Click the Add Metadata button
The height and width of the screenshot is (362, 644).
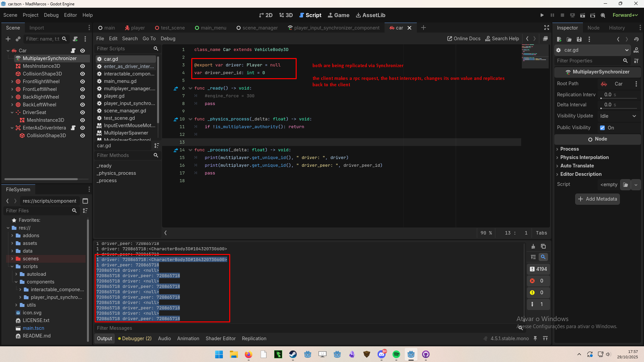(x=597, y=199)
